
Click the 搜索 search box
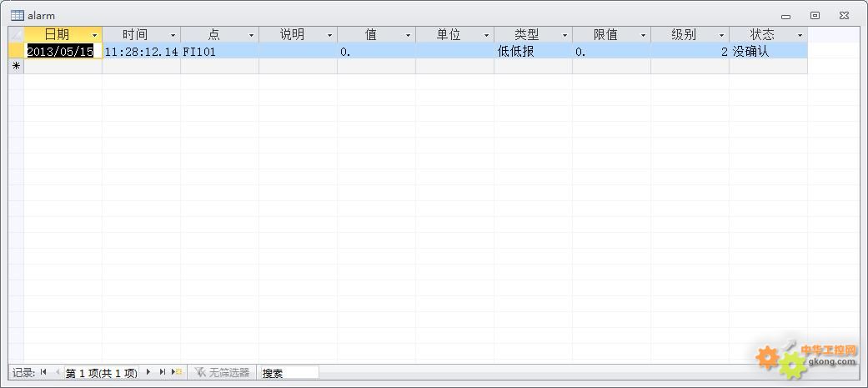coord(288,373)
